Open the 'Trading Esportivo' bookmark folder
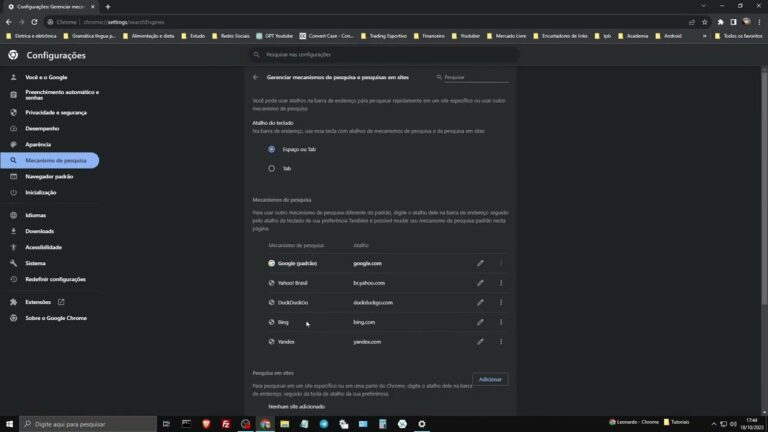Screen dimensions: 768x432 click(x=384, y=36)
